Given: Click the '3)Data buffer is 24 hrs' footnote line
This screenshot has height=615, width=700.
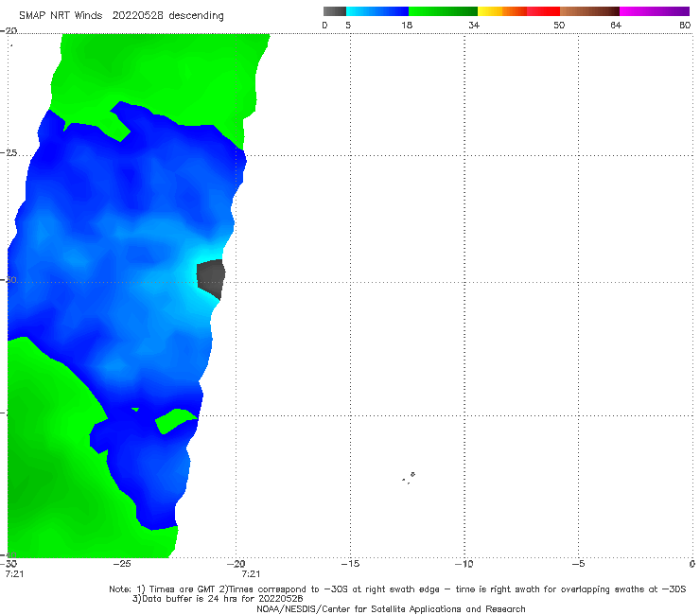Looking at the screenshot, I should pos(218,599).
